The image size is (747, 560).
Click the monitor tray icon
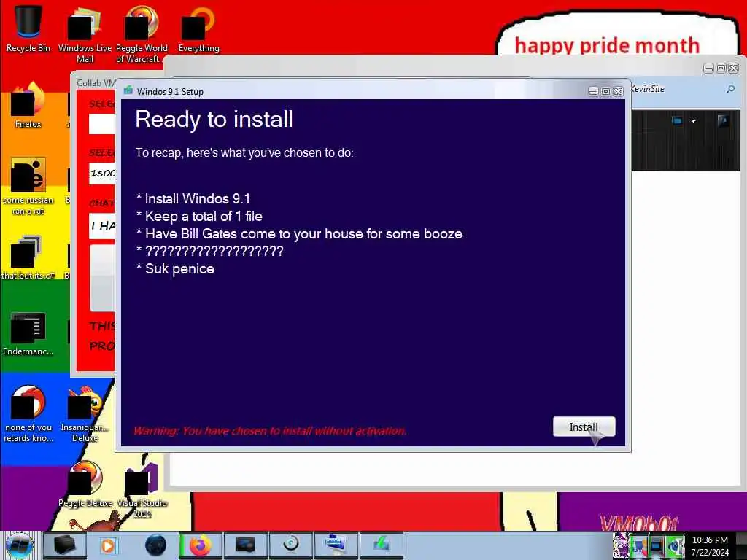pyautogui.click(x=656, y=546)
